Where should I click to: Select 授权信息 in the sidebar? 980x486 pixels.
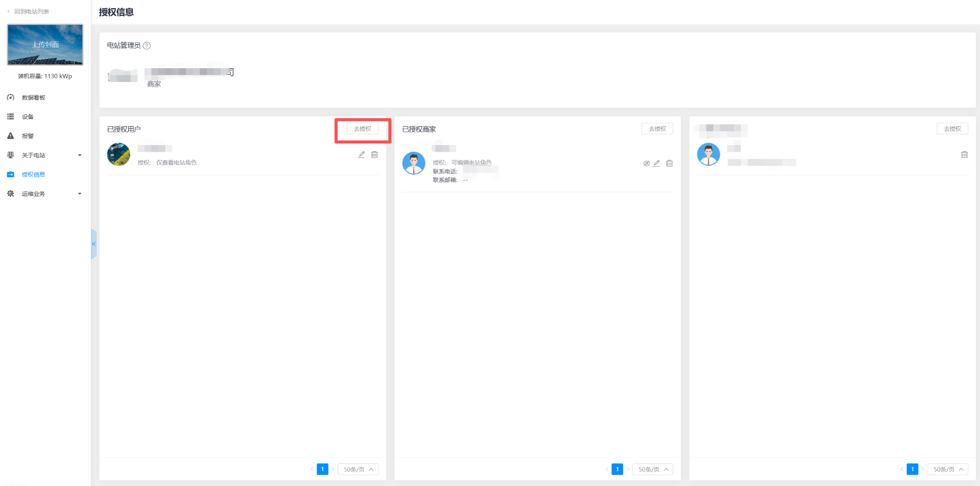tap(33, 174)
